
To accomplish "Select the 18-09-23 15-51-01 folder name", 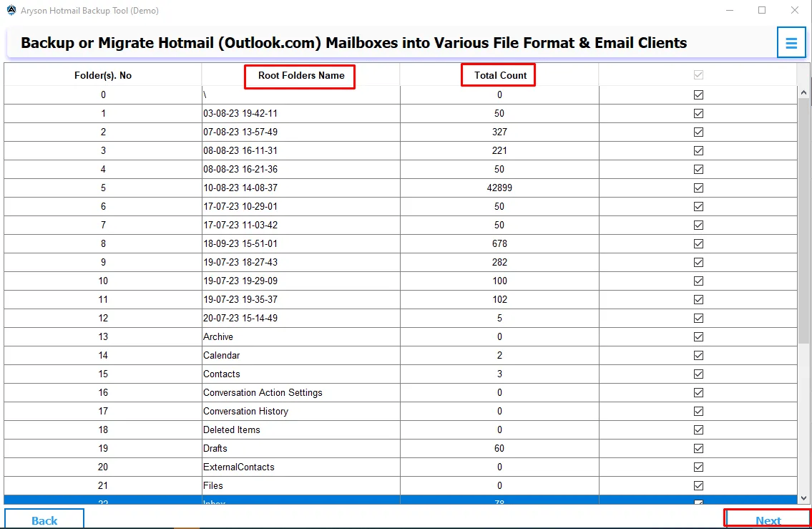I will [x=240, y=244].
